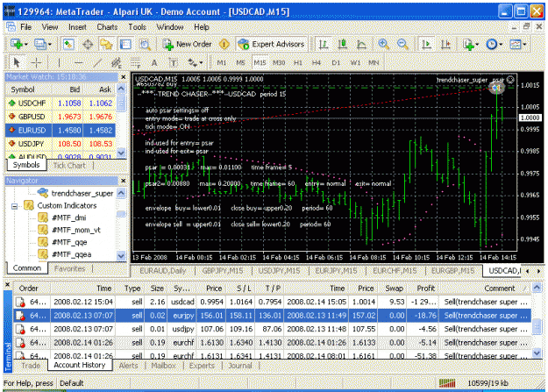Open the Strategy Tester icon

coord(145,45)
